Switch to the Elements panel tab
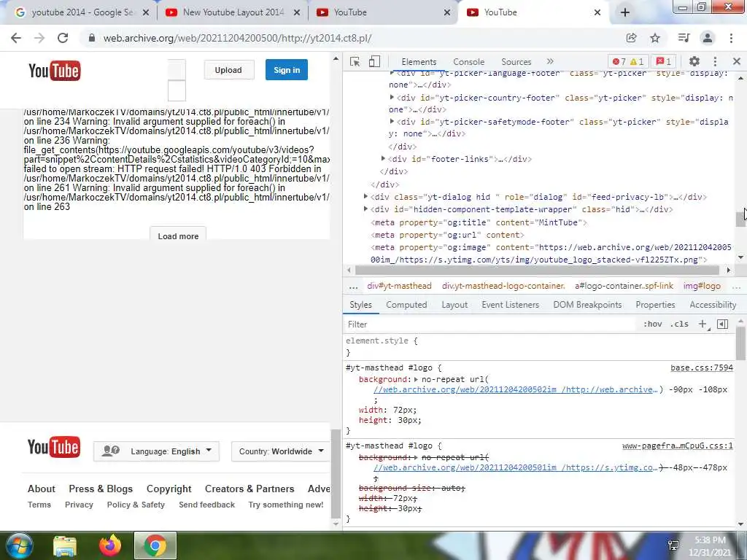747x560 pixels. pyautogui.click(x=419, y=62)
